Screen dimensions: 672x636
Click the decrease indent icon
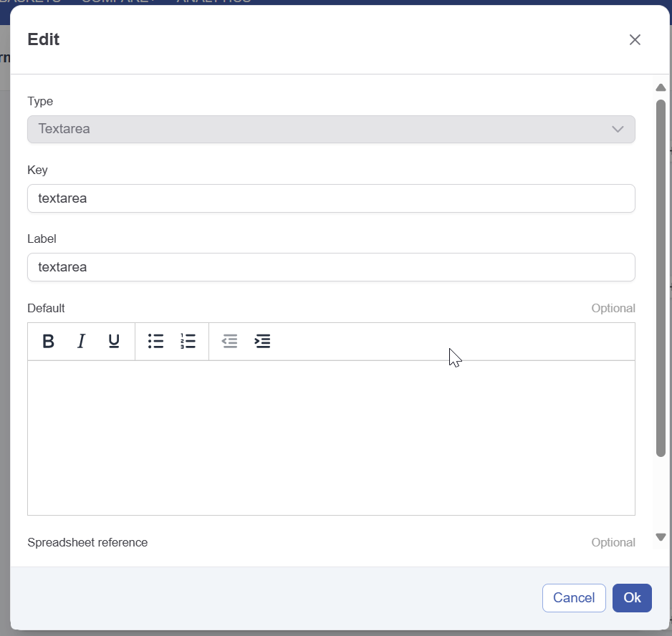pyautogui.click(x=229, y=342)
